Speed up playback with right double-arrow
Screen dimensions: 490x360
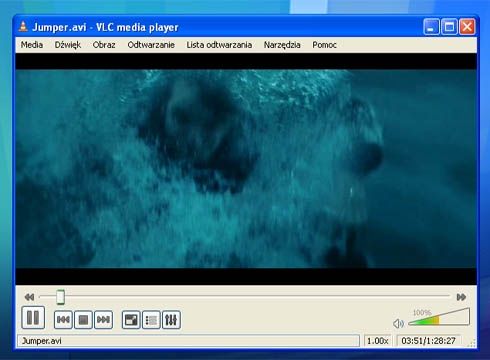pyautogui.click(x=461, y=297)
